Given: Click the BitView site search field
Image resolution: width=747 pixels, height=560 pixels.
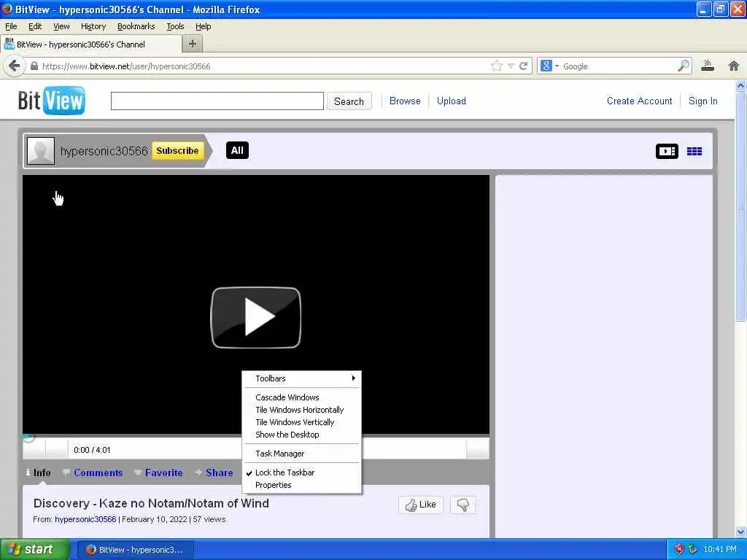Looking at the screenshot, I should coord(217,101).
